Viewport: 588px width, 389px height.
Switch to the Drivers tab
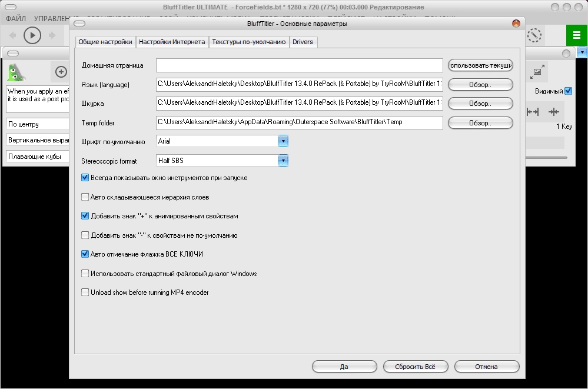303,42
